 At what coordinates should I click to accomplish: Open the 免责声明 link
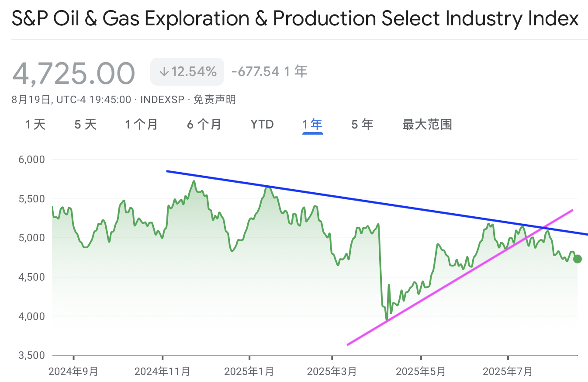(x=214, y=100)
